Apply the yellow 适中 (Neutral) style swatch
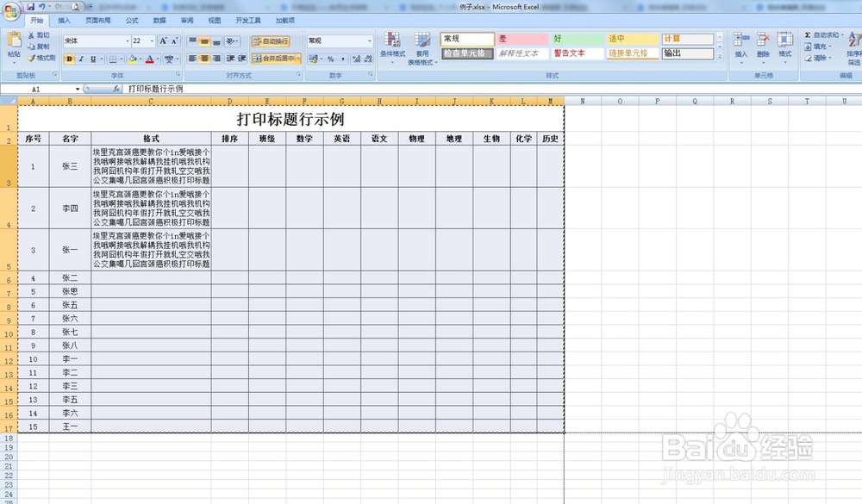This screenshot has width=862, height=504. (x=632, y=39)
